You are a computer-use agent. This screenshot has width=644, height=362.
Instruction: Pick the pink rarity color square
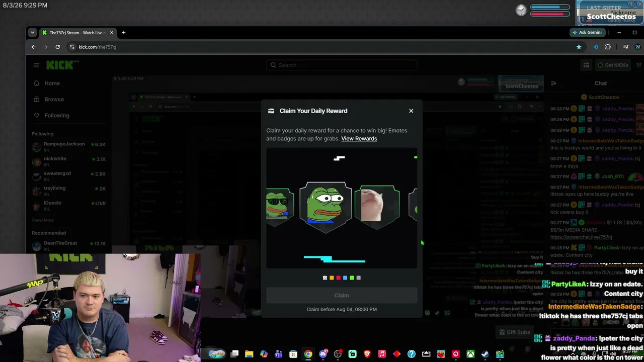(338, 278)
